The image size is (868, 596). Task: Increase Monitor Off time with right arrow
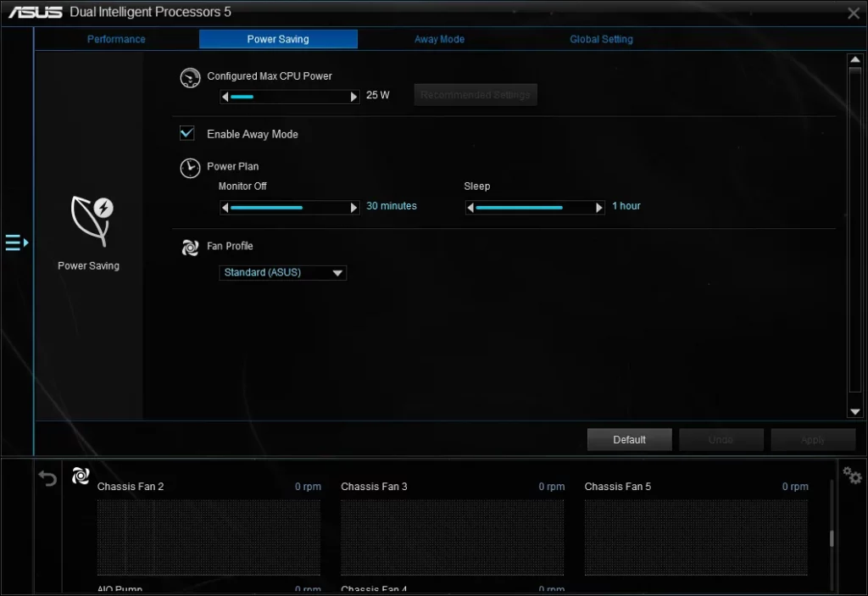click(353, 208)
